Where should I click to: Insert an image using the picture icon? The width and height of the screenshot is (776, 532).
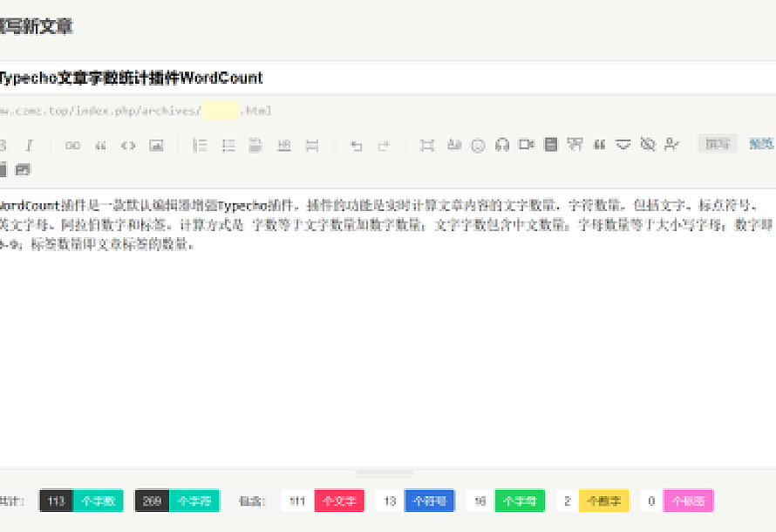(156, 146)
